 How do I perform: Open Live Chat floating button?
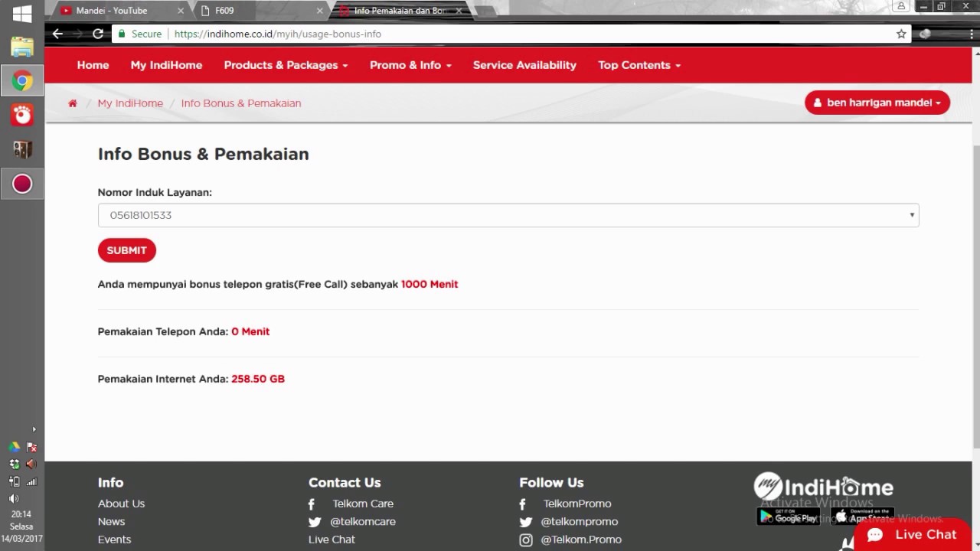913,534
